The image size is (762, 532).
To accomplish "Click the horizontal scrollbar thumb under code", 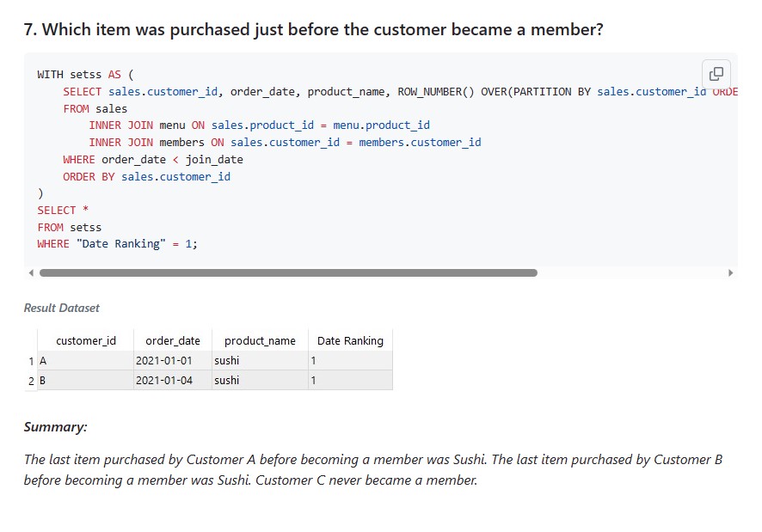I will click(288, 273).
